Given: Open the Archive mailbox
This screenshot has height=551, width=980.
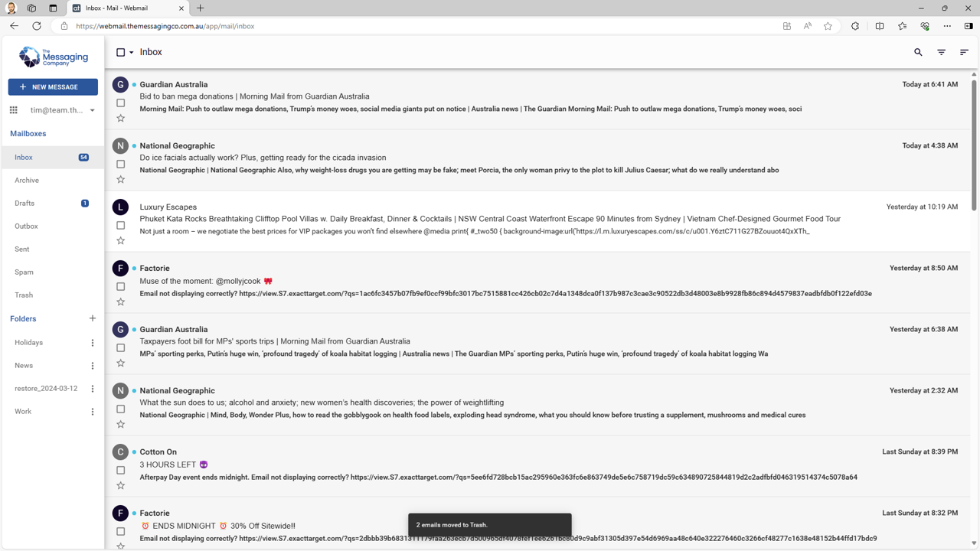Looking at the screenshot, I should point(53,180).
